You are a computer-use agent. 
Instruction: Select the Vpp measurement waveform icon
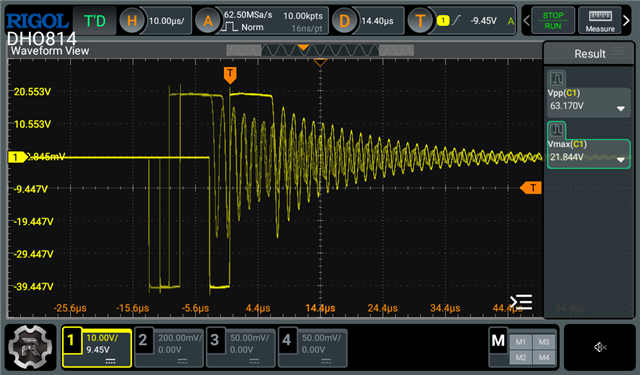[556, 78]
